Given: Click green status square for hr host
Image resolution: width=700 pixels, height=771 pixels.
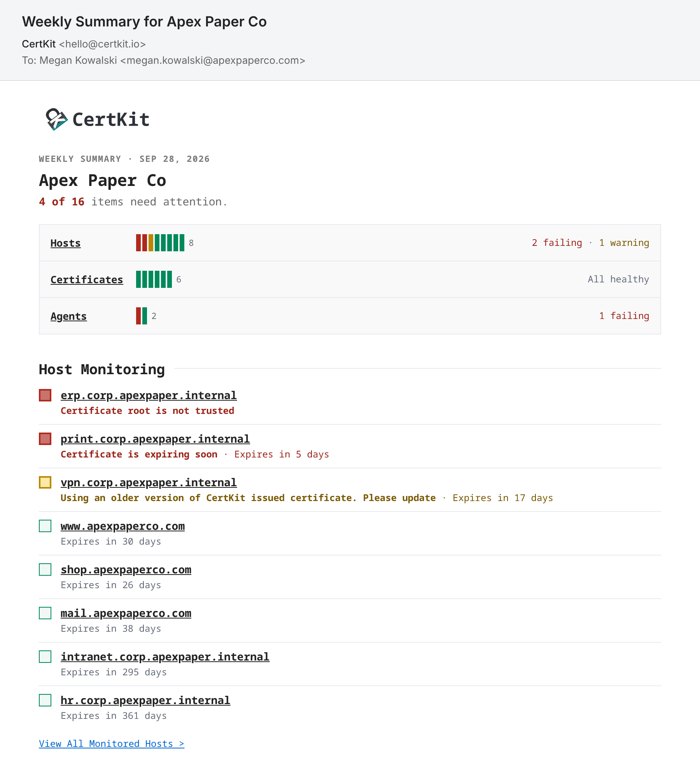Looking at the screenshot, I should click(45, 700).
